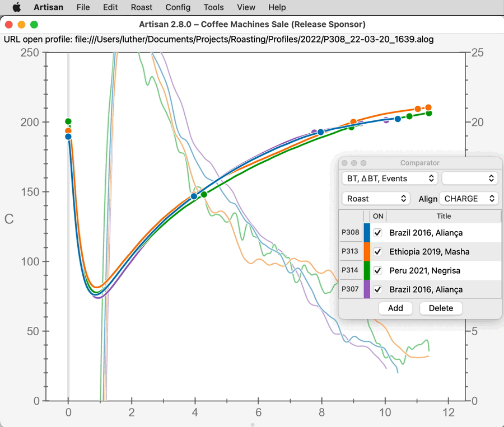Screen dimensions: 504x427
Task: Click the blue color swatch for P308
Action: (367, 233)
